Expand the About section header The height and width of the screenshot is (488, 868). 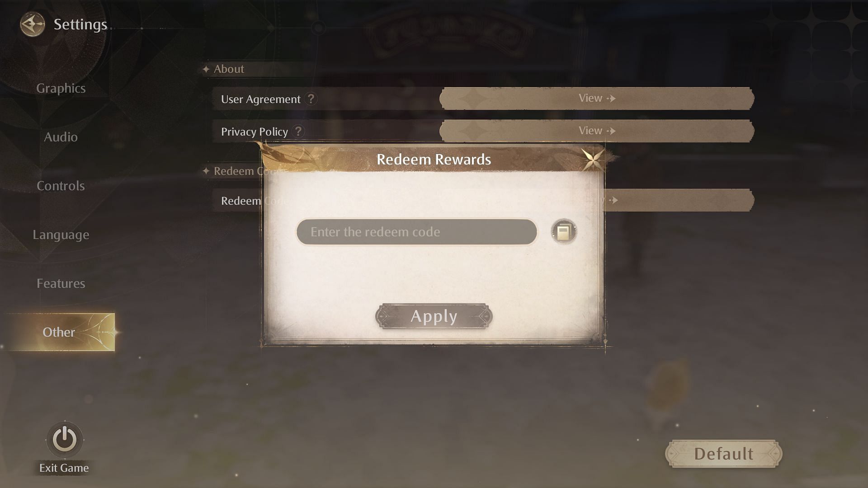pos(228,69)
